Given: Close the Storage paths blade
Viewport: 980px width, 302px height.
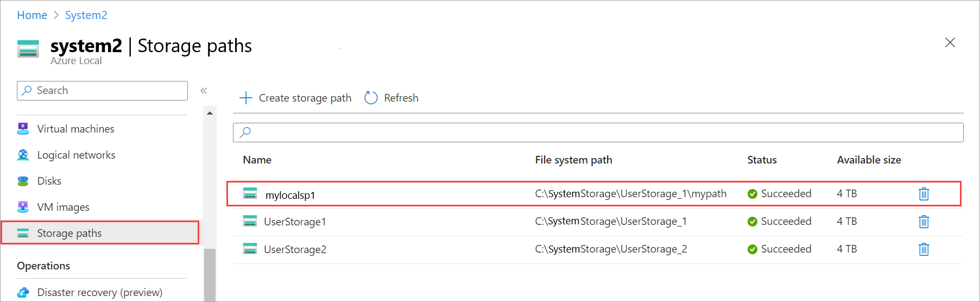Looking at the screenshot, I should click(x=950, y=42).
